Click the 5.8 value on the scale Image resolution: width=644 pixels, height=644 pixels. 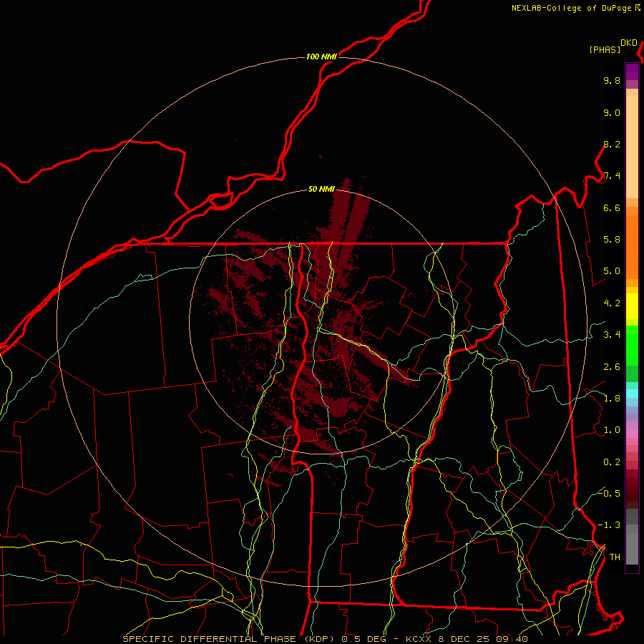pyautogui.click(x=612, y=240)
